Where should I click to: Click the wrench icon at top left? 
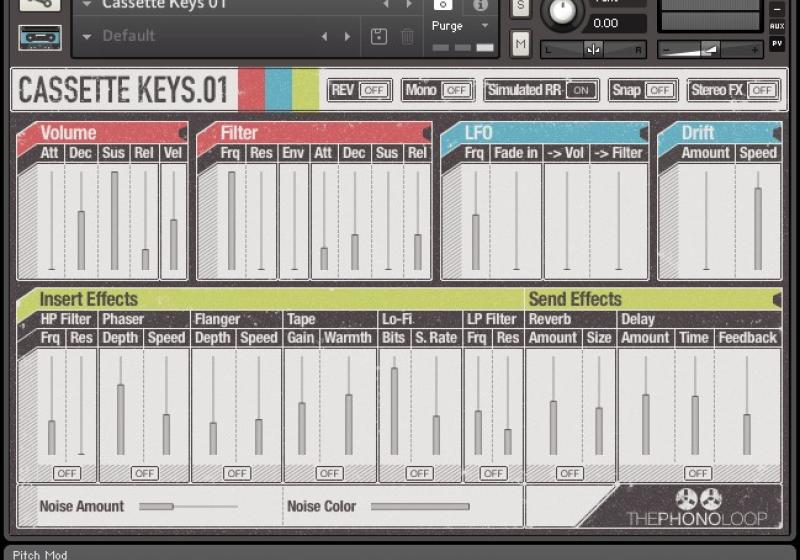[39, 4]
